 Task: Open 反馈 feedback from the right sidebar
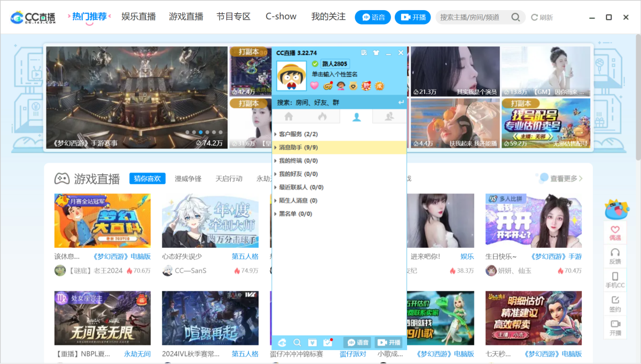(615, 256)
